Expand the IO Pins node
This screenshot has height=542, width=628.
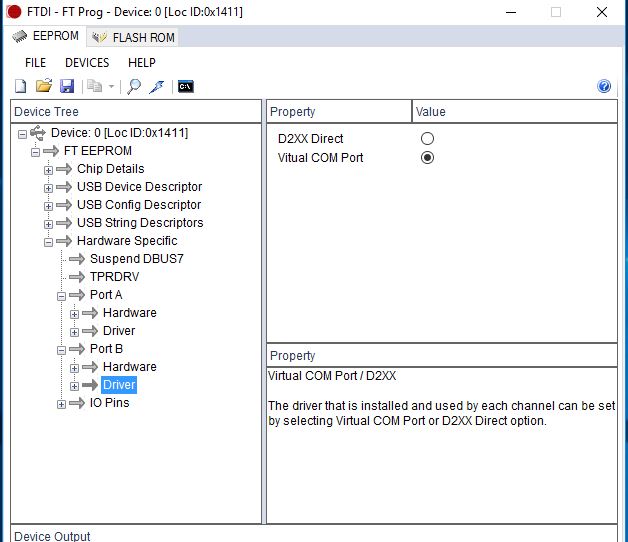point(61,405)
